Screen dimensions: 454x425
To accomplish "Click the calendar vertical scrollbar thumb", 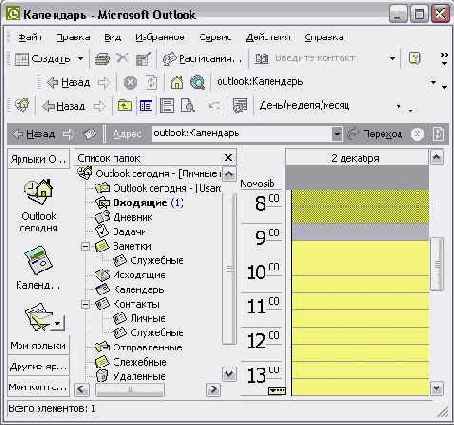I will [437, 264].
